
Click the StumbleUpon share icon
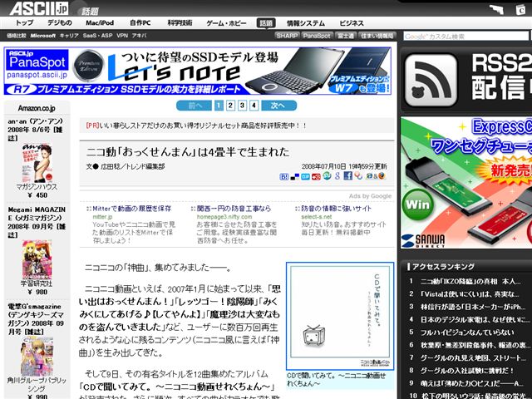[327, 175]
